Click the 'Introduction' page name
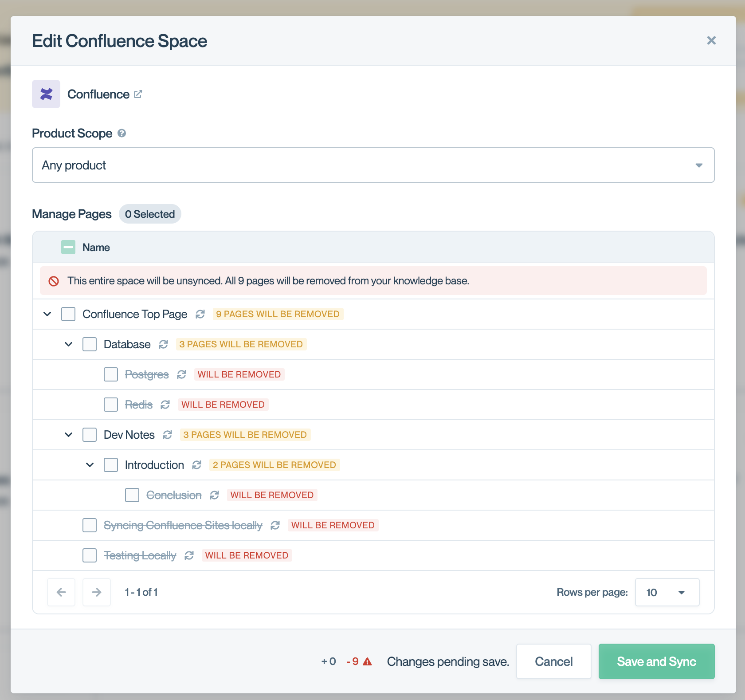745x700 pixels. click(154, 465)
